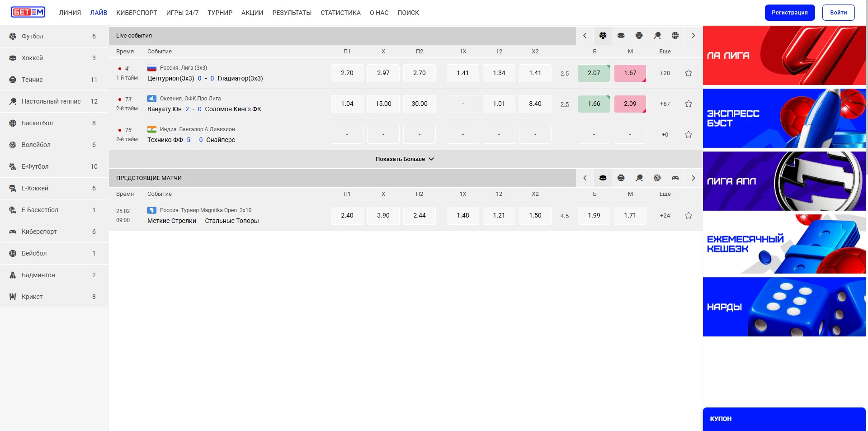Add Меткие Стрелки match to favorites
868x431 pixels.
coord(688,216)
